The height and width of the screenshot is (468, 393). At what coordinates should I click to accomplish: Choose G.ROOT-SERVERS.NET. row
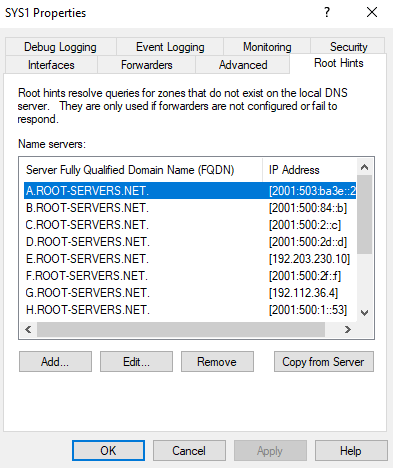tap(190, 293)
